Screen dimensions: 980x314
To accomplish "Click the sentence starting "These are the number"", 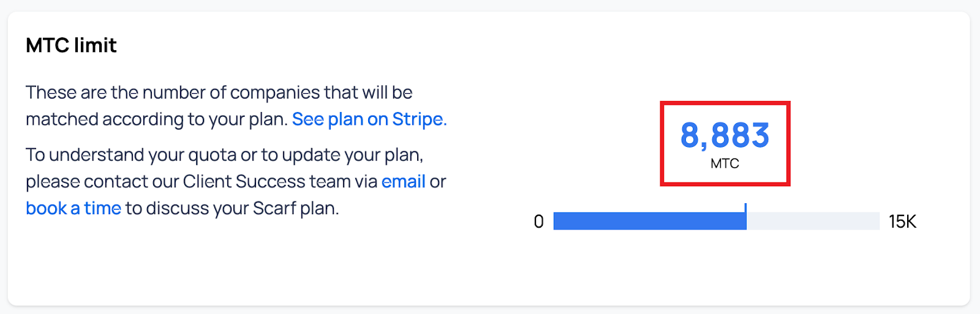I will (219, 92).
